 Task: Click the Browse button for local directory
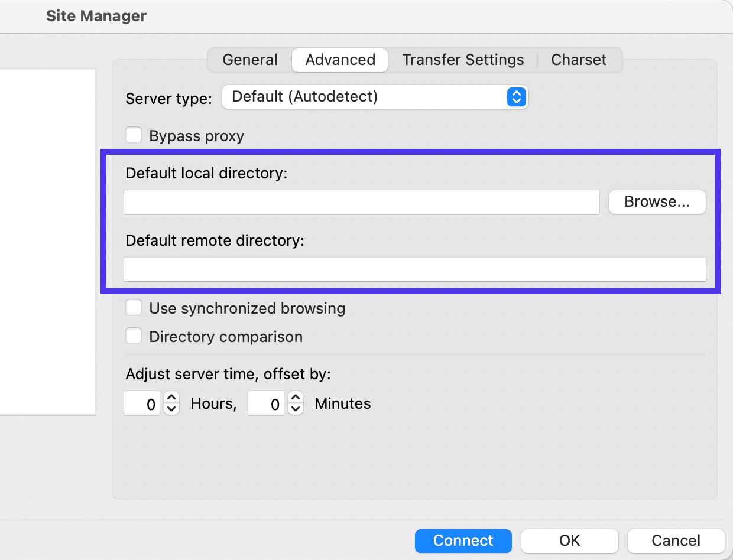click(x=657, y=201)
